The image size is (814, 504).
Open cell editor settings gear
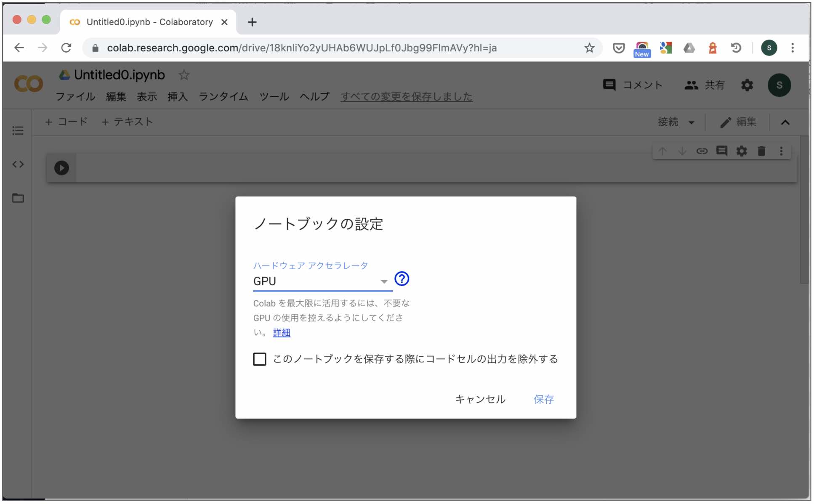point(742,151)
